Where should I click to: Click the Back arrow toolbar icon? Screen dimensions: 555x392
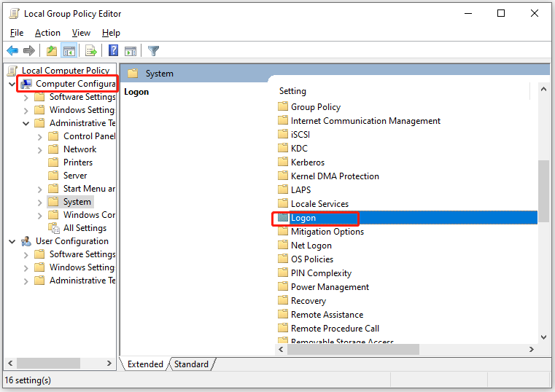point(12,50)
